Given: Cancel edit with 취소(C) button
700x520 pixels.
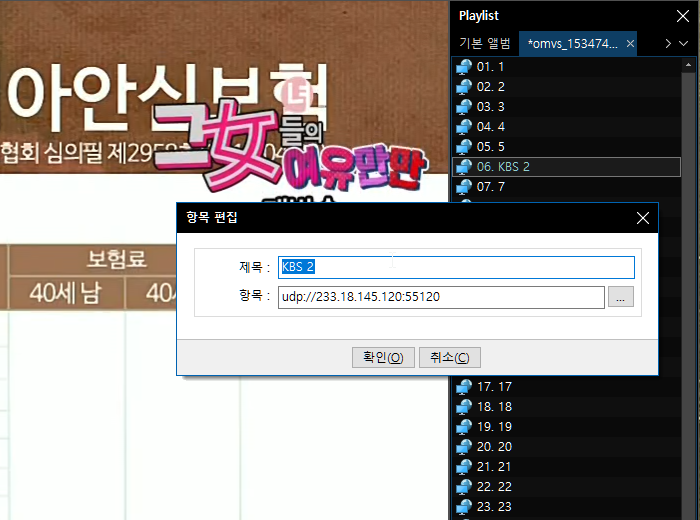Looking at the screenshot, I should click(x=450, y=358).
